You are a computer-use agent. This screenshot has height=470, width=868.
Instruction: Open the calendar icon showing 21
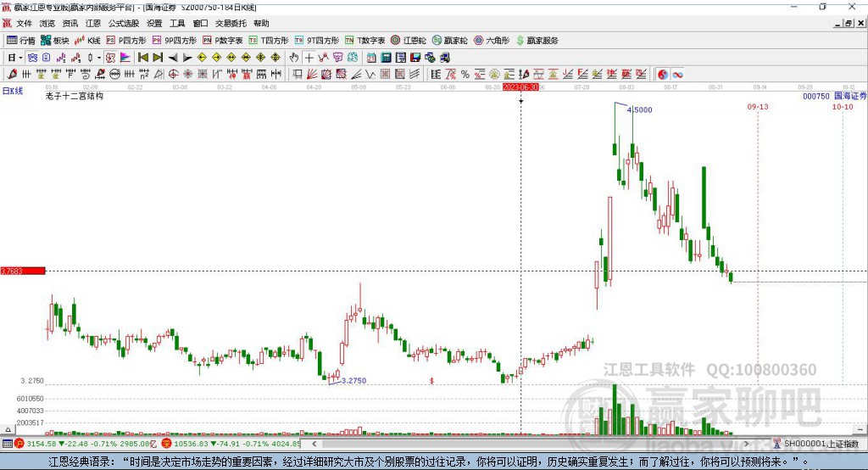pyautogui.click(x=371, y=58)
